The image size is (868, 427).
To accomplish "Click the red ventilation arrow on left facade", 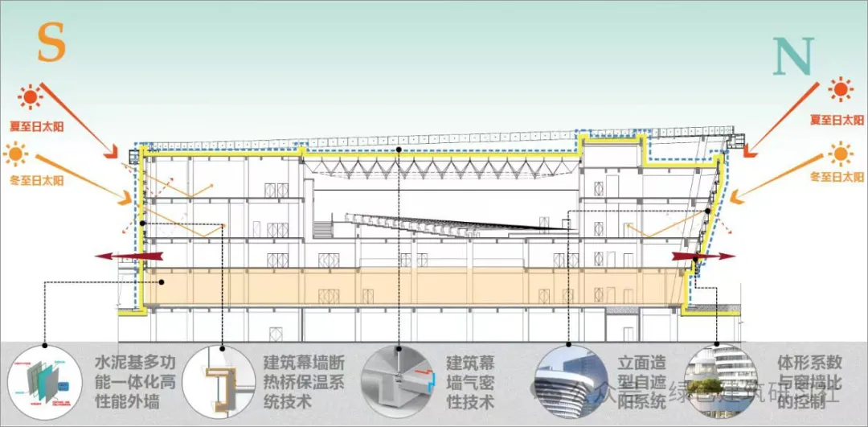I will tap(129, 256).
